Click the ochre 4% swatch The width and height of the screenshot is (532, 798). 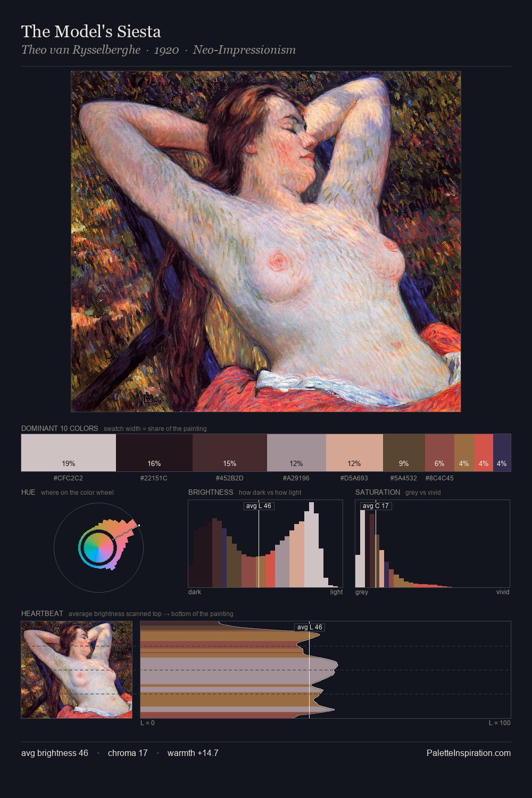pyautogui.click(x=464, y=453)
